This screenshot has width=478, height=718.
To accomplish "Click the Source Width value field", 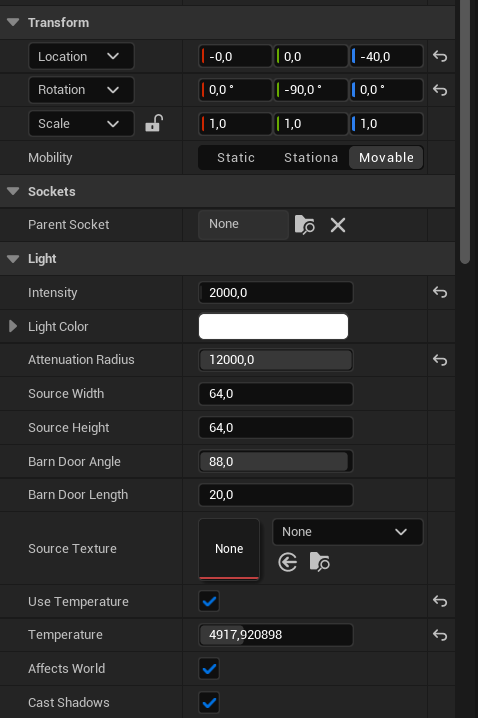I will pyautogui.click(x=276, y=394).
